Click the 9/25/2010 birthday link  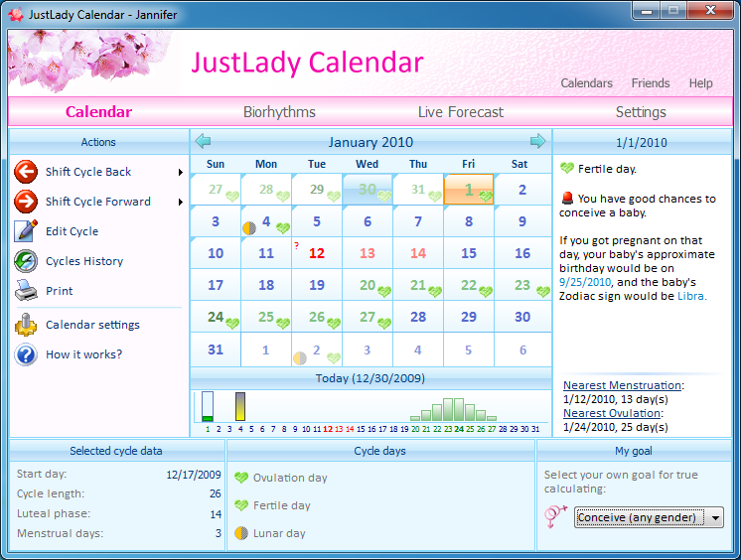click(586, 282)
